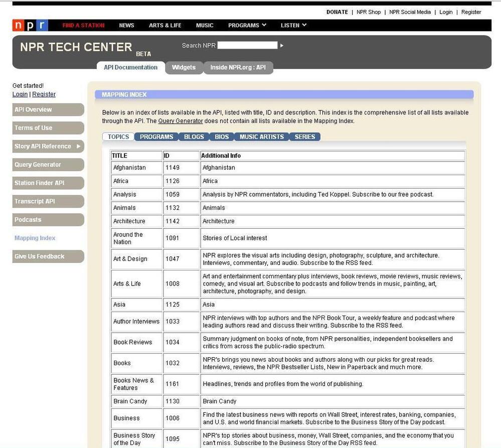Switch to the Widgets tab

click(x=184, y=67)
